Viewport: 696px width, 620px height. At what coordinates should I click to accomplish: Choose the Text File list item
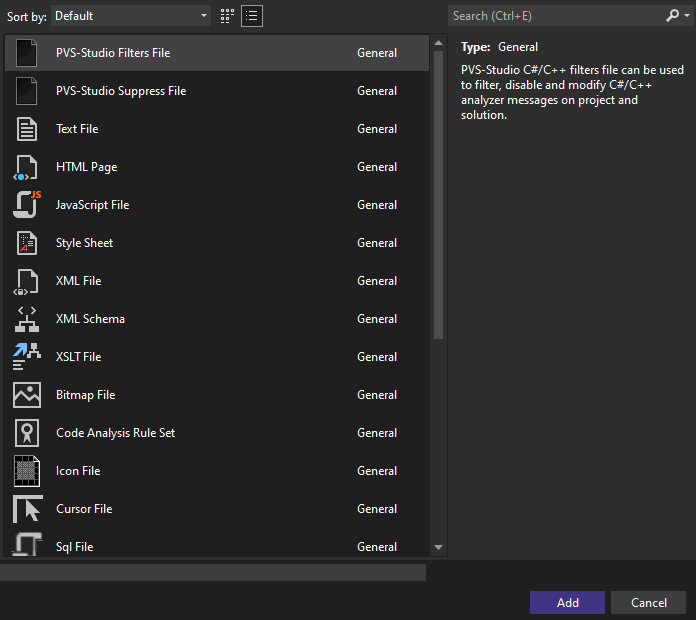(x=77, y=129)
